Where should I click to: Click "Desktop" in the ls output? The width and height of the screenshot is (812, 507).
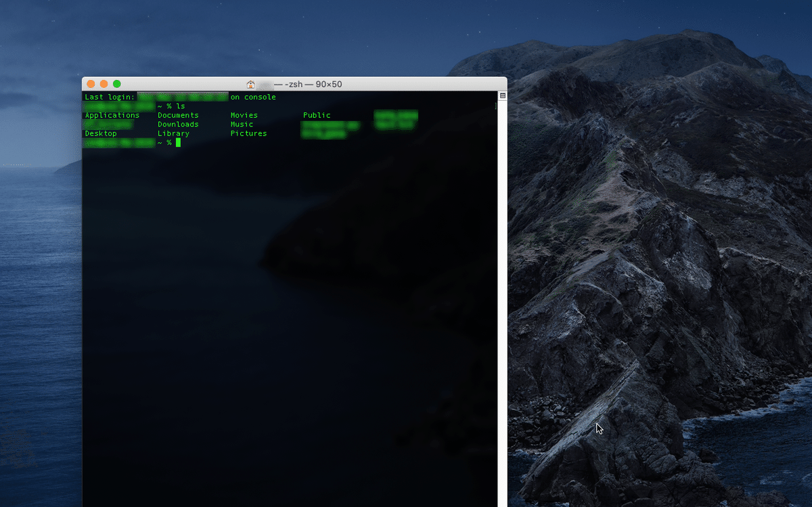pyautogui.click(x=101, y=133)
